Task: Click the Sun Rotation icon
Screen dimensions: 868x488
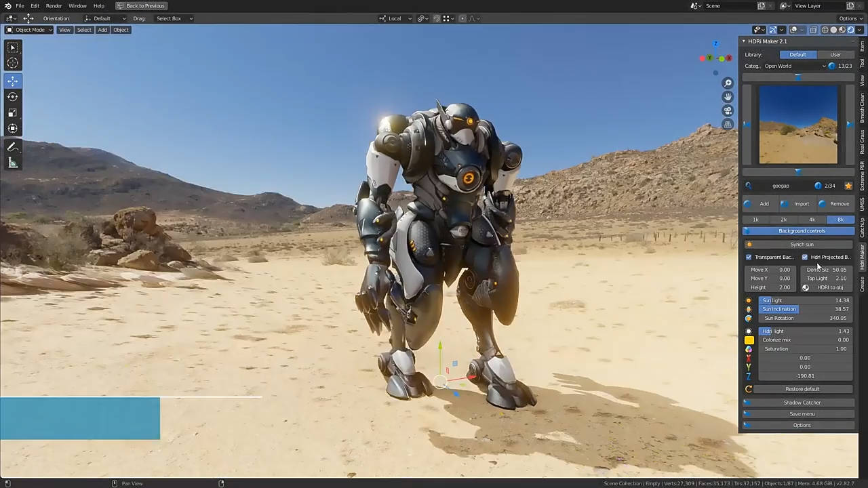Action: coord(749,318)
